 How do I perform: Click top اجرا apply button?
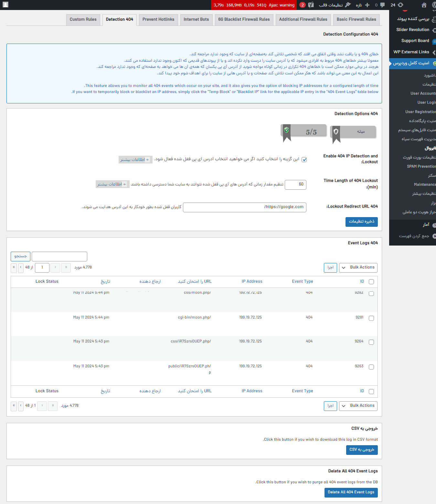330,268
